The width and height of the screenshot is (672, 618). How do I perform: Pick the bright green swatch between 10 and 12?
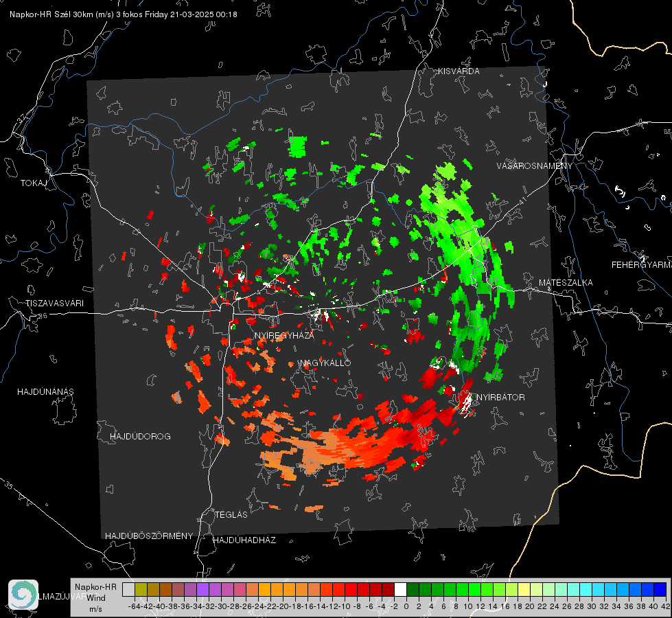click(x=474, y=589)
